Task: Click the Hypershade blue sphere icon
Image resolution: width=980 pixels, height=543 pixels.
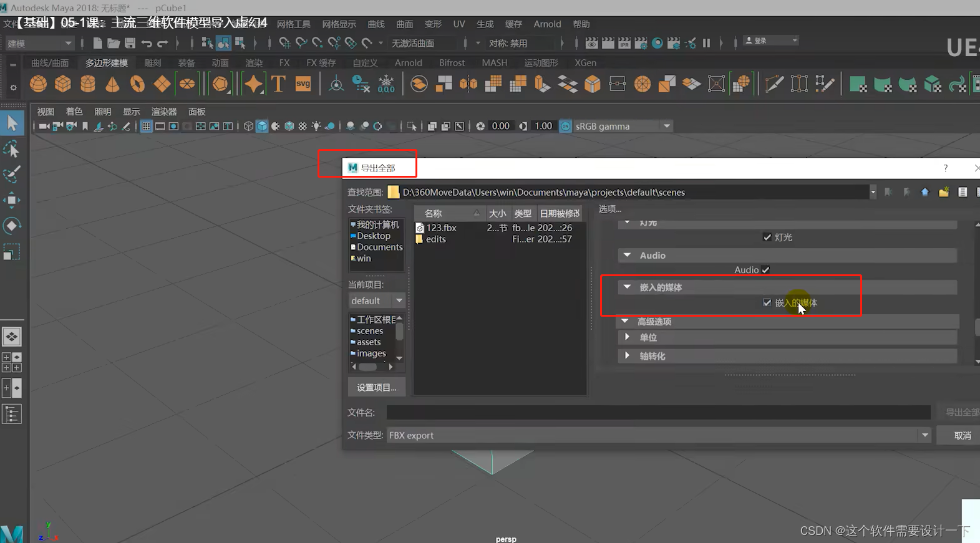Action: [657, 43]
